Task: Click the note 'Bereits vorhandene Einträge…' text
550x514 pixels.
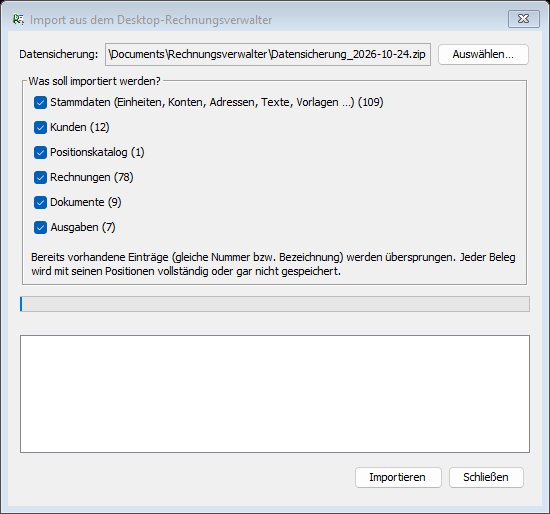Action: [273, 264]
